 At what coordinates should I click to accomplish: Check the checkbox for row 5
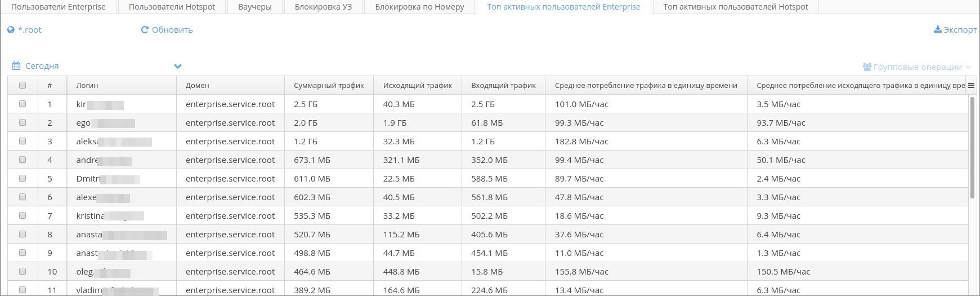(23, 178)
